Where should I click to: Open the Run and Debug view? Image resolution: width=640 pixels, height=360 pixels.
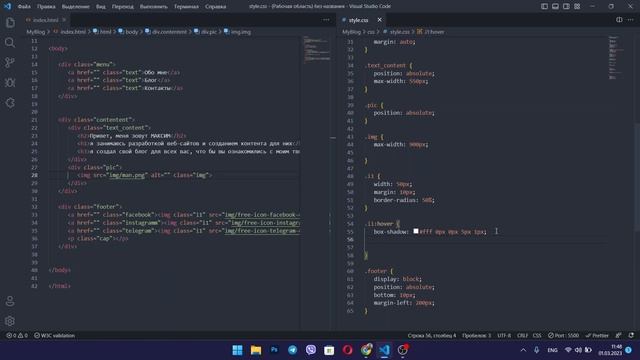pos(10,82)
